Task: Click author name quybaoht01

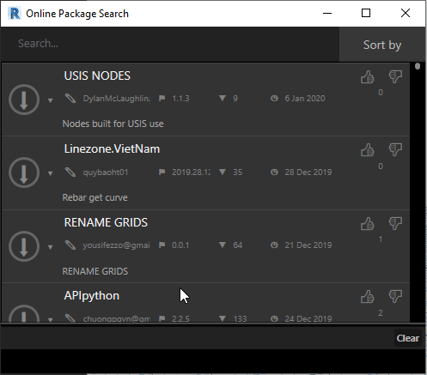Action: coord(105,172)
